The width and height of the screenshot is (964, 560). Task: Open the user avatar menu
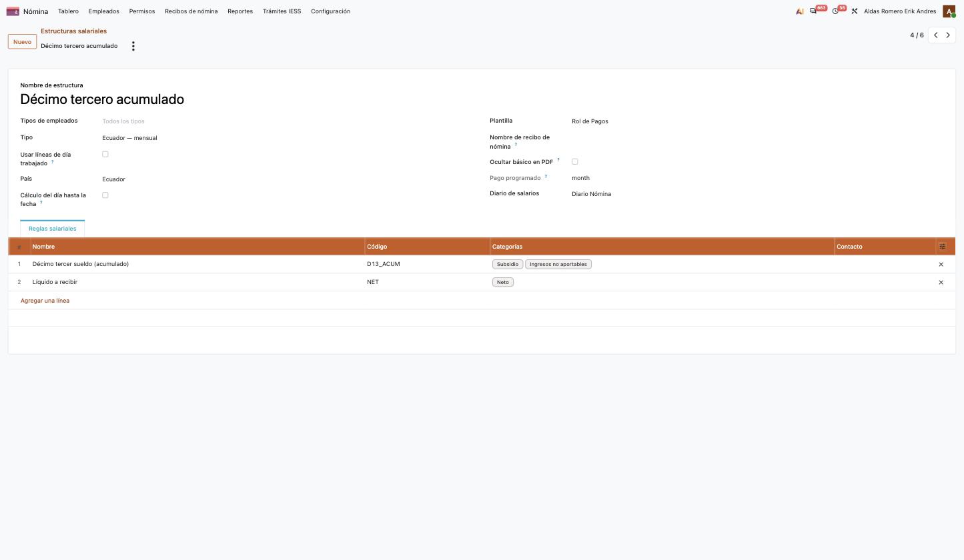949,11
